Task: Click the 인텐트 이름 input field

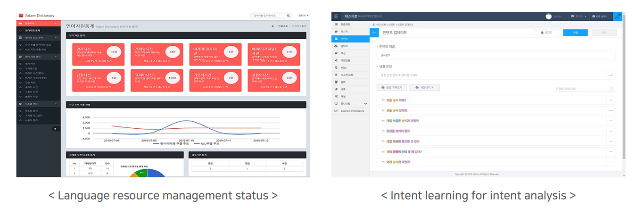Action: coord(495,55)
